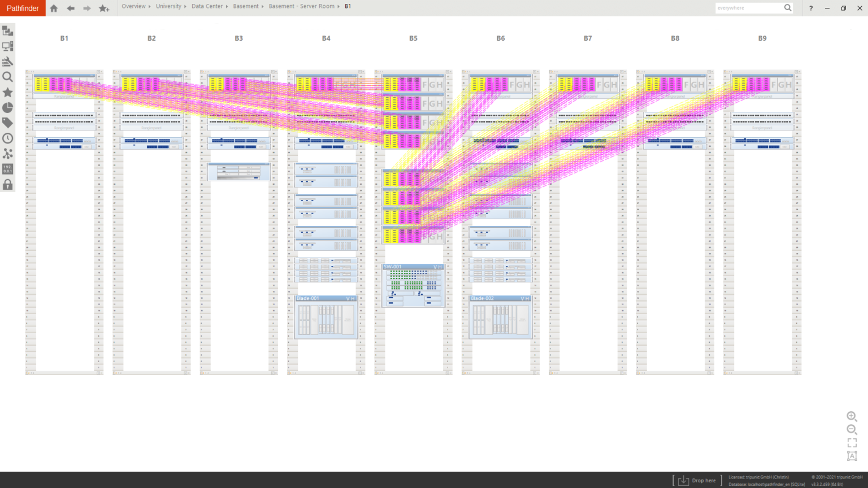Navigate to Overview in the breadcrumb
The image size is (868, 488).
tap(133, 6)
